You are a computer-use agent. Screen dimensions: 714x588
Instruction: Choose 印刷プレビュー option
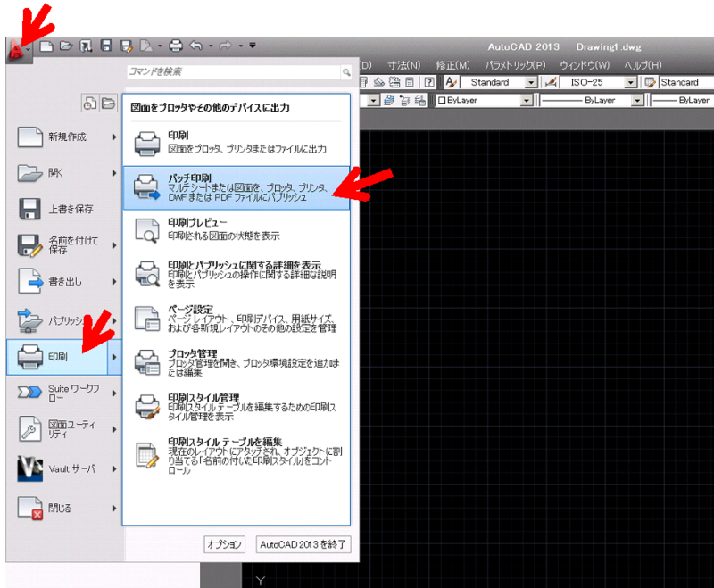[x=236, y=229]
